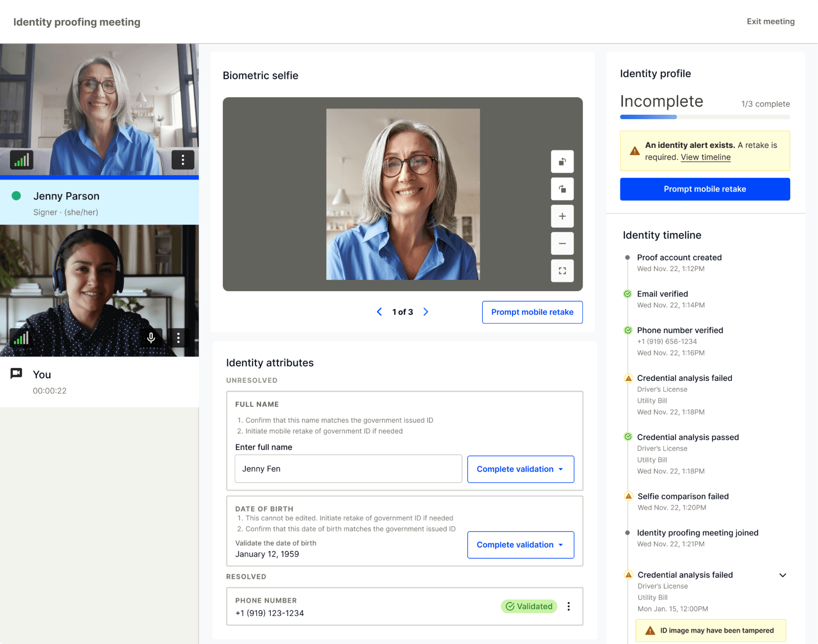Open phone number attribute options menu
The height and width of the screenshot is (644, 818).
(x=568, y=606)
